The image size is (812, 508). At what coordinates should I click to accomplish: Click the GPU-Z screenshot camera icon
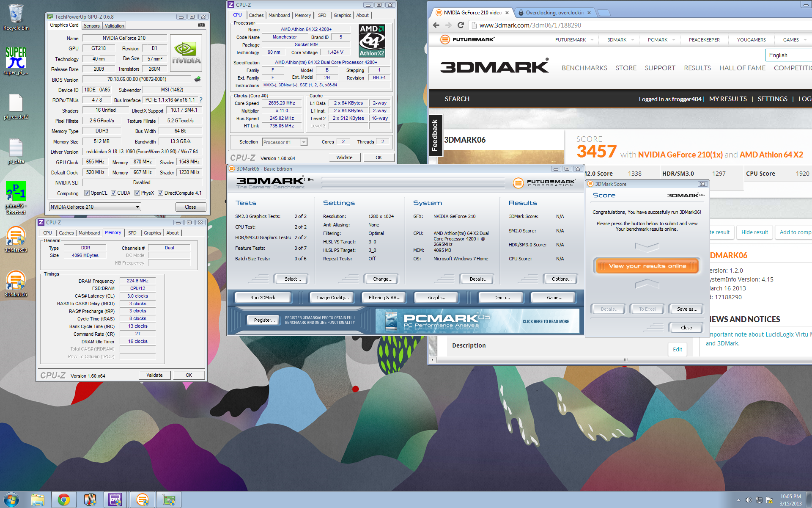click(x=201, y=25)
